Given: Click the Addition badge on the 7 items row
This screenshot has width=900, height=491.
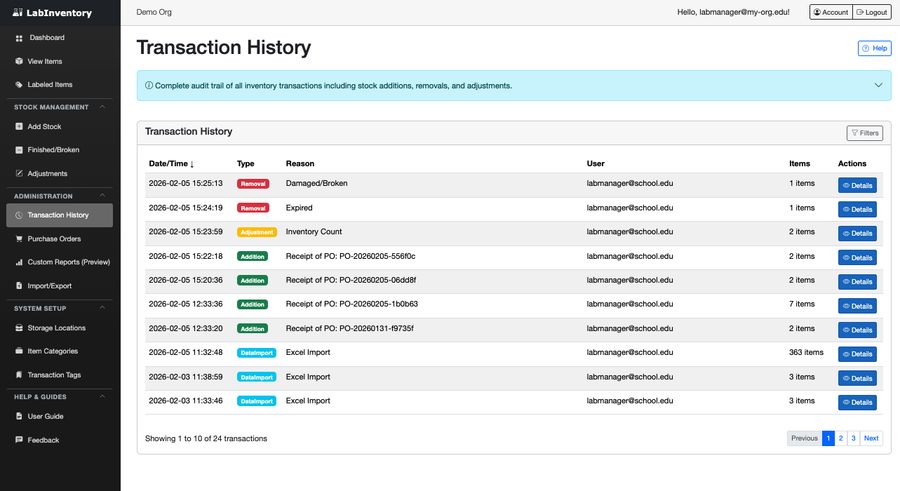Looking at the screenshot, I should click(x=253, y=304).
